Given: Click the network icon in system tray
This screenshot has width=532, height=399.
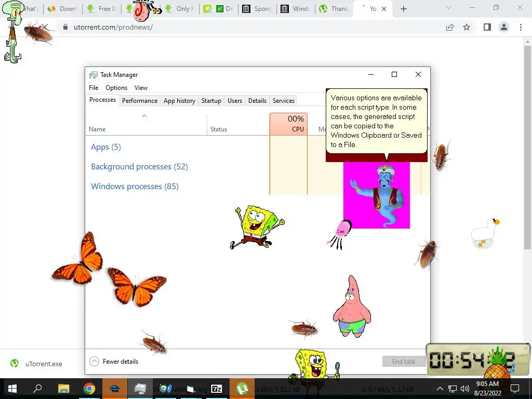Looking at the screenshot, I should [453, 389].
